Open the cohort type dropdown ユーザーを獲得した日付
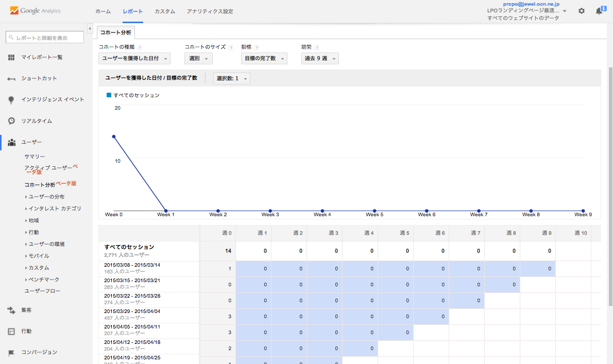613x364 pixels. 134,59
